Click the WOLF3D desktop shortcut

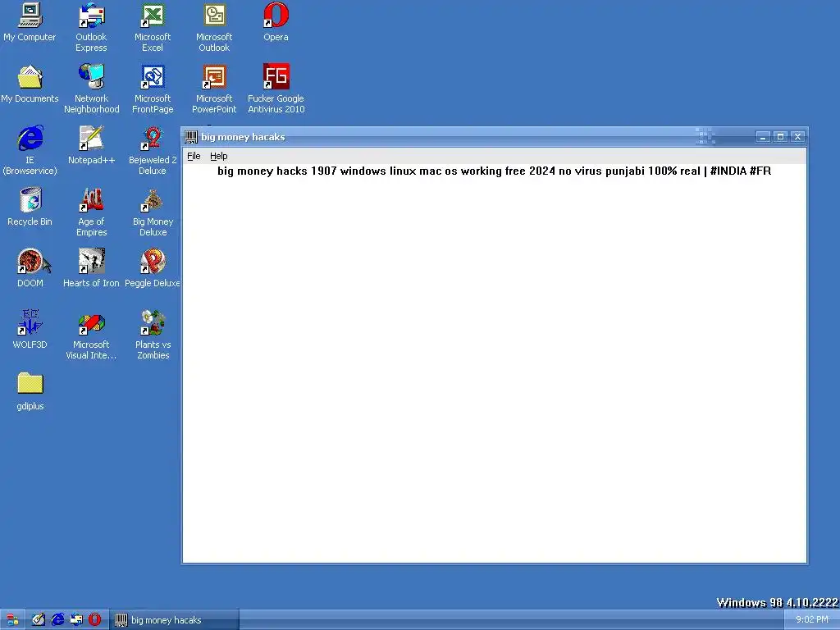[30, 331]
